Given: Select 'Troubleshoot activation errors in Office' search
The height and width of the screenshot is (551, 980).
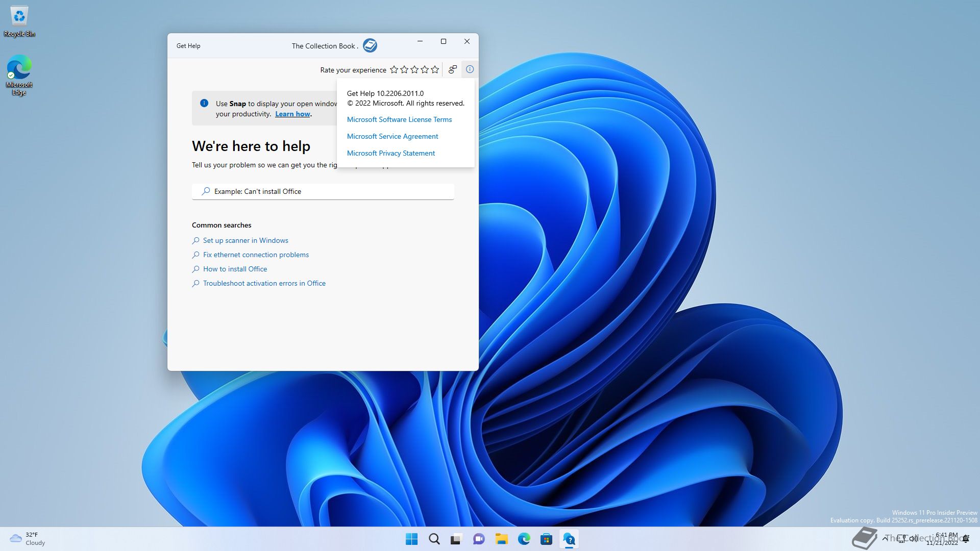Looking at the screenshot, I should tap(264, 283).
